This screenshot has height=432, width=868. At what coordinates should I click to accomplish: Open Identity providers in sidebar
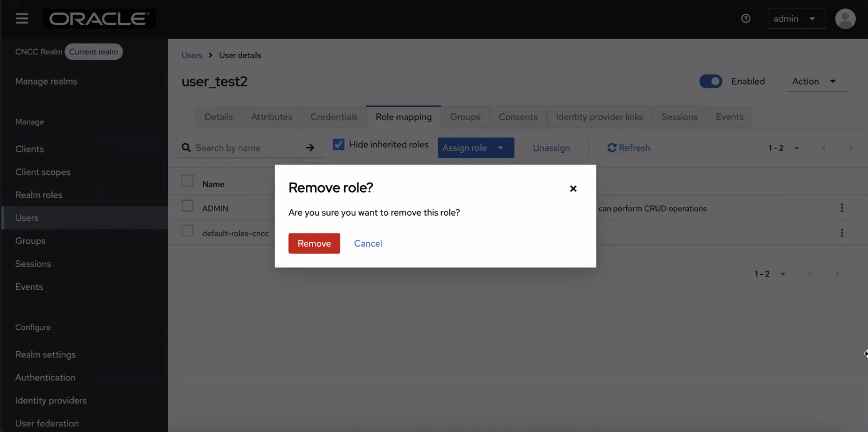click(85, 400)
